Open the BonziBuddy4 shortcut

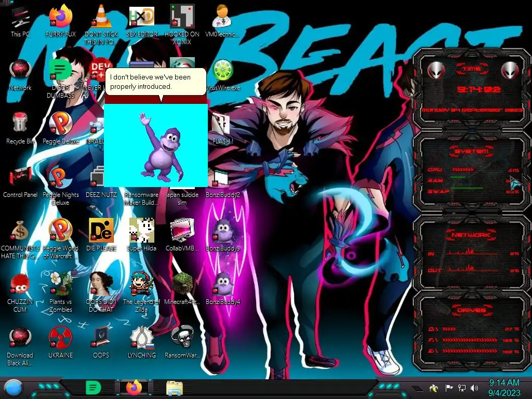tap(223, 288)
